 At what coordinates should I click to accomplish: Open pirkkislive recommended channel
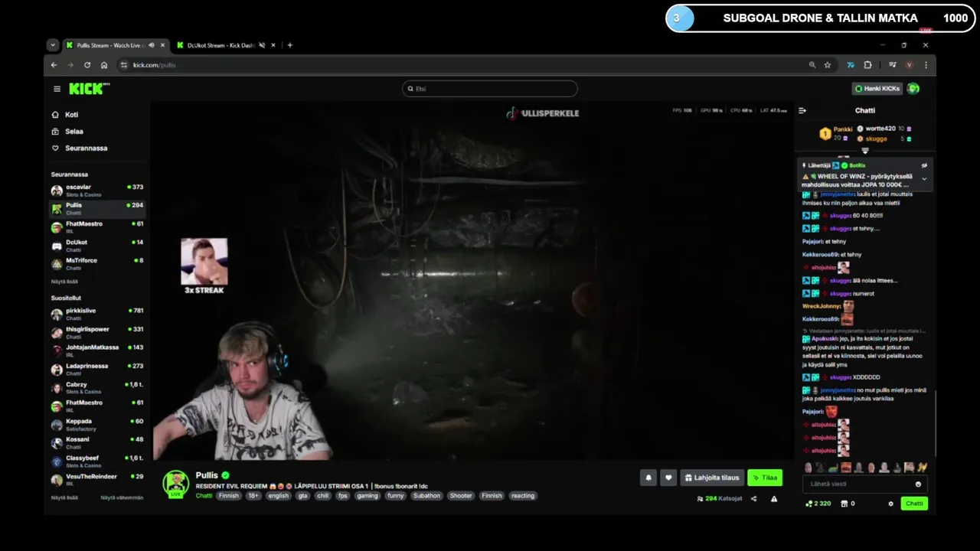97,314
